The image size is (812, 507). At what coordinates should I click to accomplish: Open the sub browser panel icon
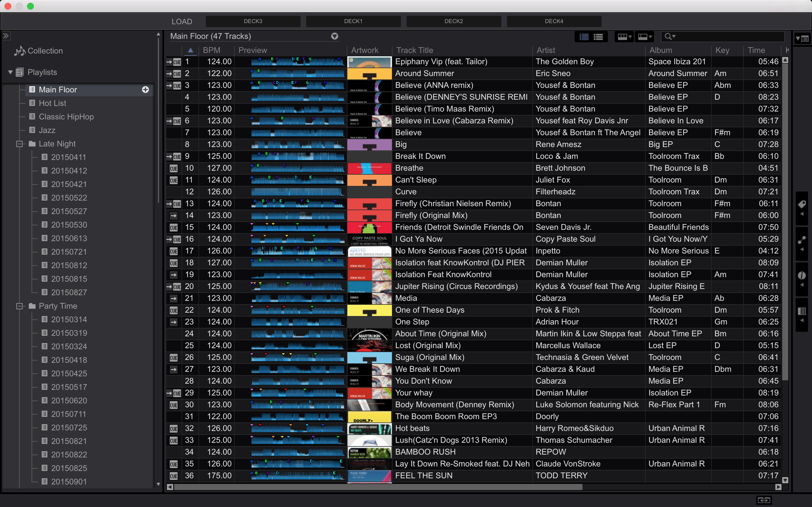(x=802, y=311)
